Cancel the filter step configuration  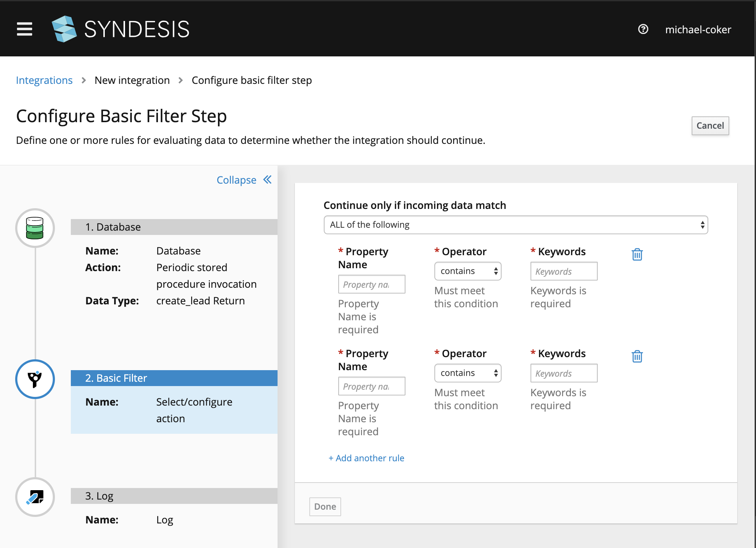710,125
